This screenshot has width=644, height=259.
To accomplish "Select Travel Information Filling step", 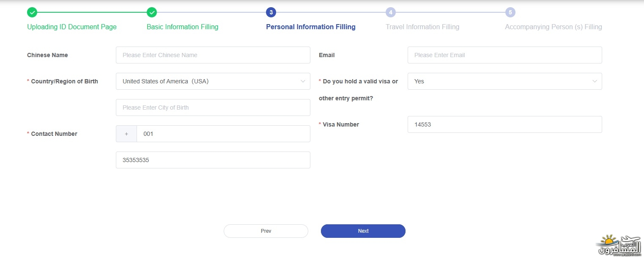I will [x=422, y=27].
